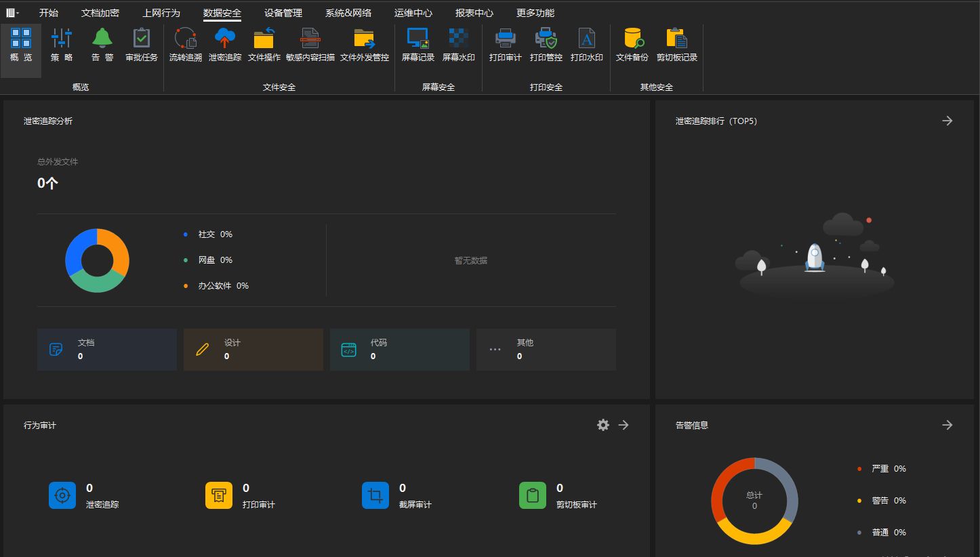Open 泄密追踪排行 (TOP5) details arrow

coord(947,121)
